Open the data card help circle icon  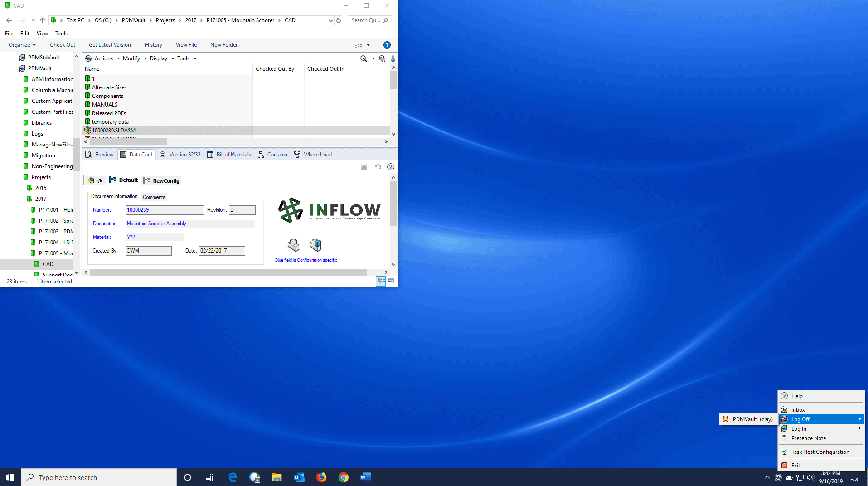click(391, 167)
